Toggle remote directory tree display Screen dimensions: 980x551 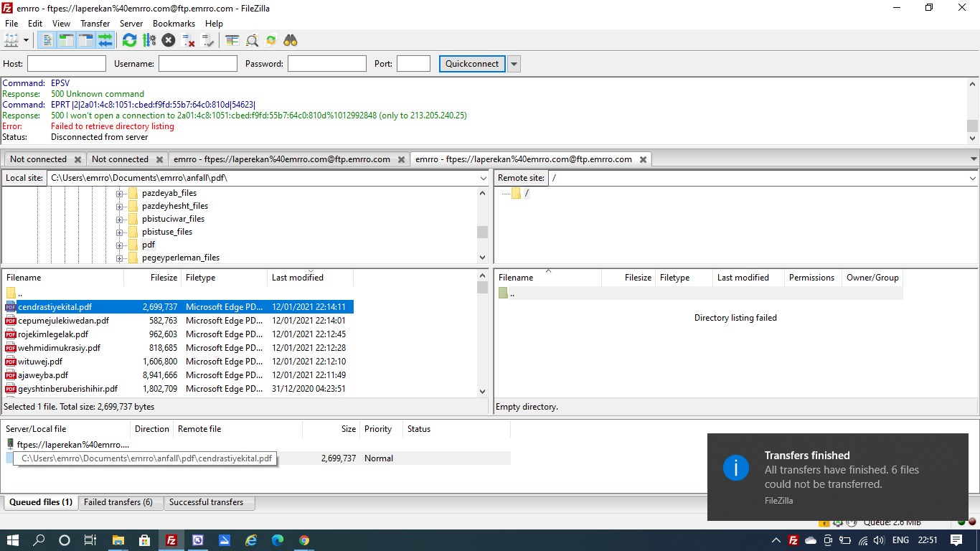click(85, 40)
